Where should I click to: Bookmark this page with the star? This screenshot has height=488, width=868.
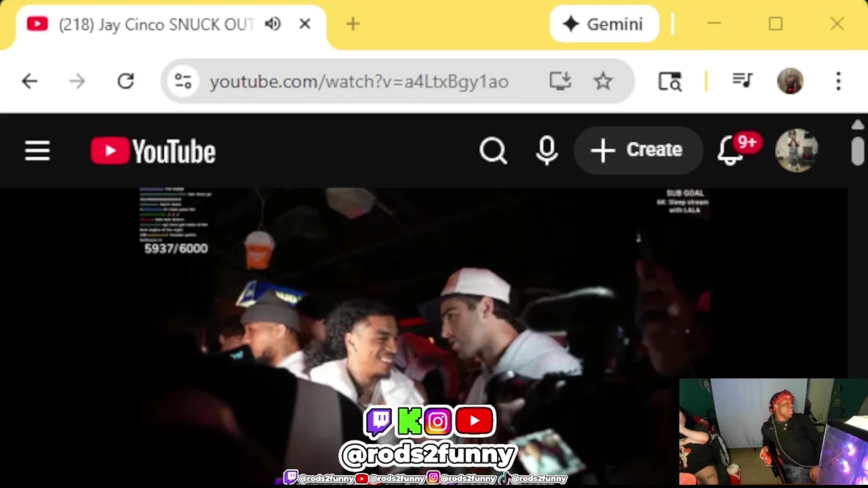pyautogui.click(x=603, y=81)
